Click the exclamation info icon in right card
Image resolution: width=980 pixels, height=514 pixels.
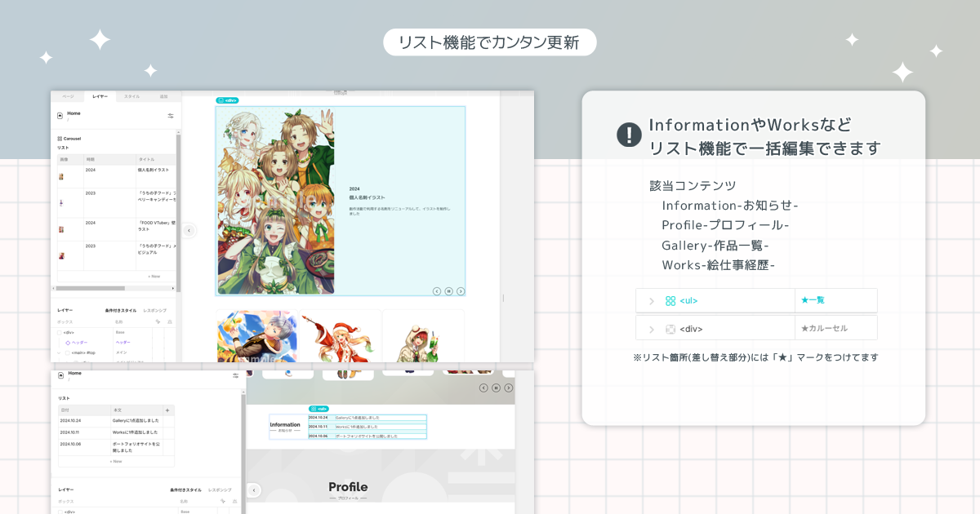tap(629, 135)
